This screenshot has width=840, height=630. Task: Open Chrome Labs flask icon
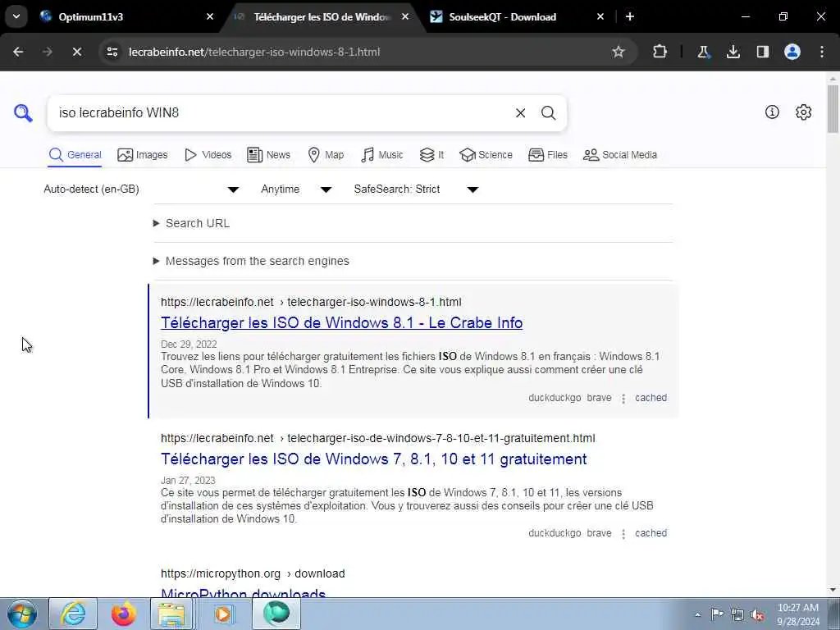click(x=703, y=52)
